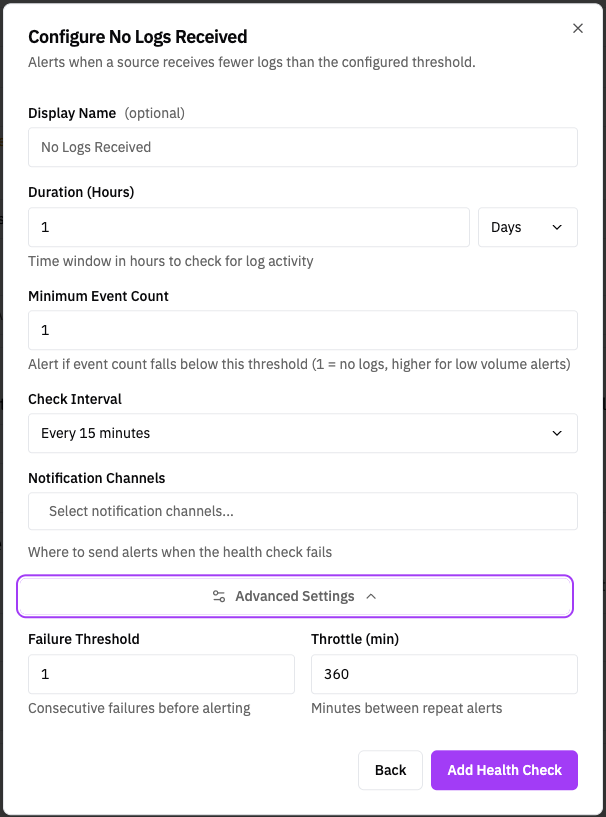606x817 pixels.
Task: Click the Add Health Check button
Action: click(x=504, y=770)
